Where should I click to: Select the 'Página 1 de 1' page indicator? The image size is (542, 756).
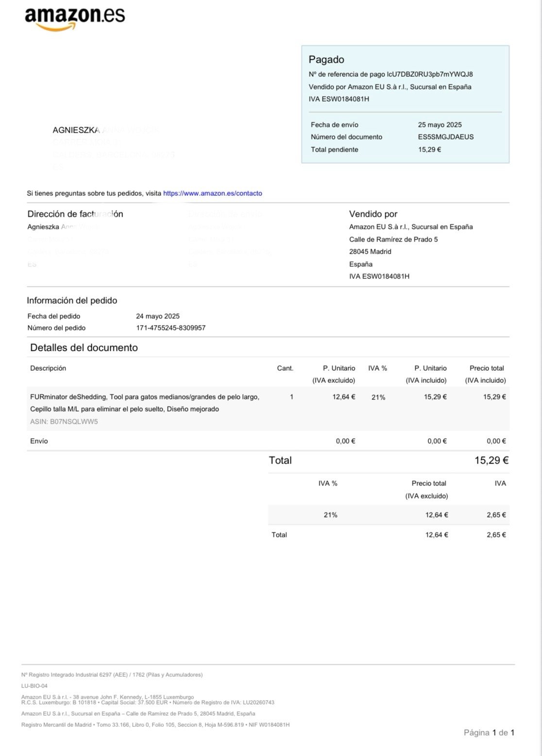[x=489, y=733]
